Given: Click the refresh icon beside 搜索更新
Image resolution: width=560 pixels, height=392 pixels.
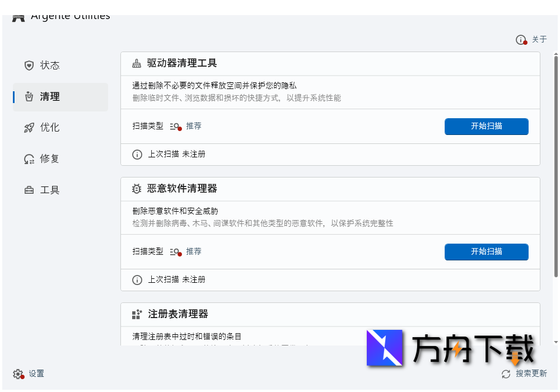Looking at the screenshot, I should click(x=505, y=373).
